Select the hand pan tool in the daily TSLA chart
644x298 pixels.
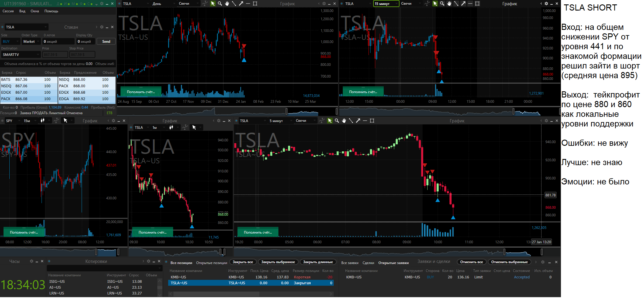[x=227, y=4]
